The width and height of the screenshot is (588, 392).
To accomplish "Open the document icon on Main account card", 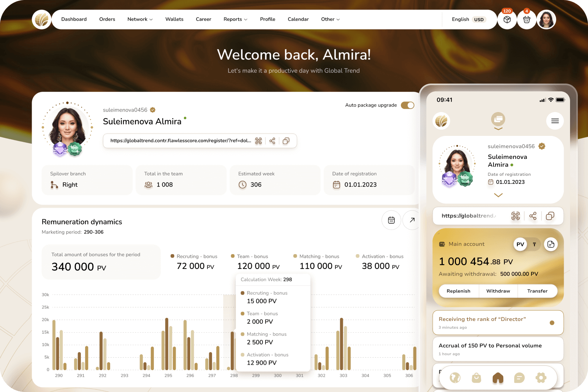I will click(x=551, y=244).
